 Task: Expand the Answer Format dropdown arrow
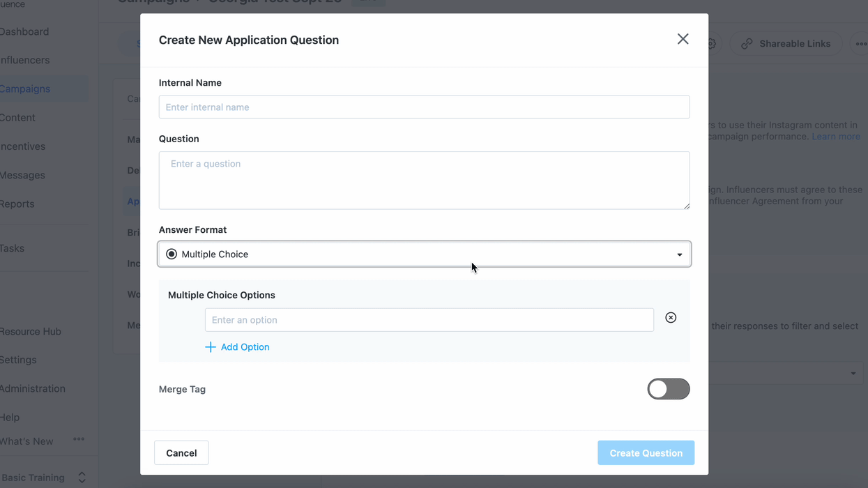click(x=679, y=254)
